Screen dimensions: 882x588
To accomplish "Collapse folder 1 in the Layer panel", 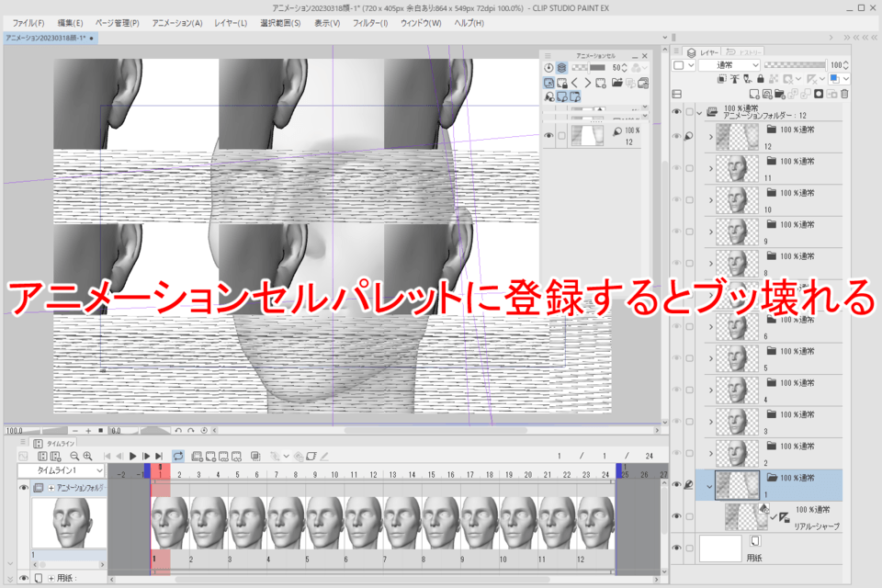I will pyautogui.click(x=710, y=486).
